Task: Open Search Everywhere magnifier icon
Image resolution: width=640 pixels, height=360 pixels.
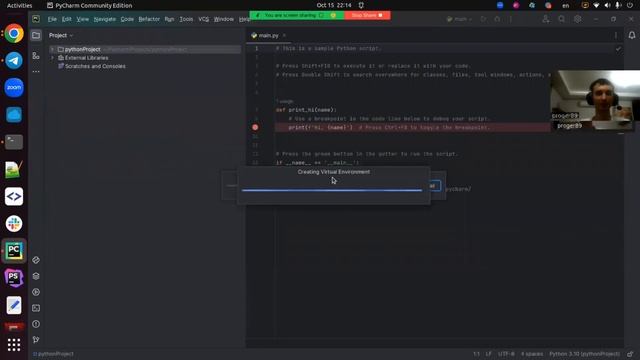Action: click(562, 19)
